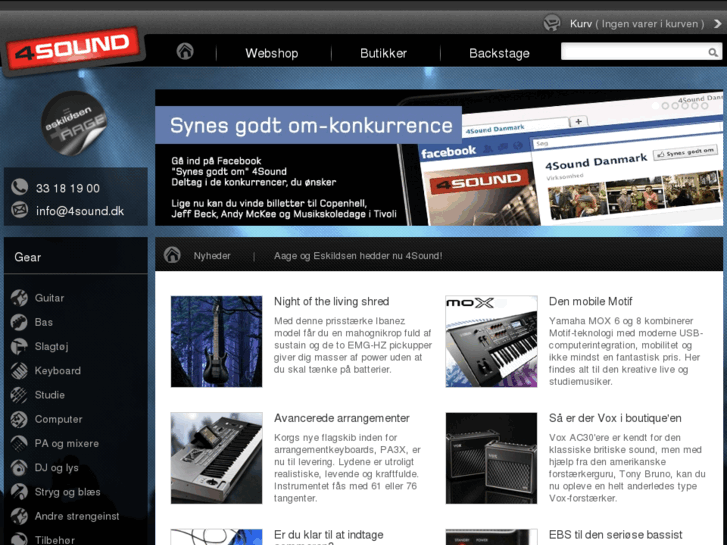Click the 4Sound logo
Screen dimensions: 727x545
[73, 50]
